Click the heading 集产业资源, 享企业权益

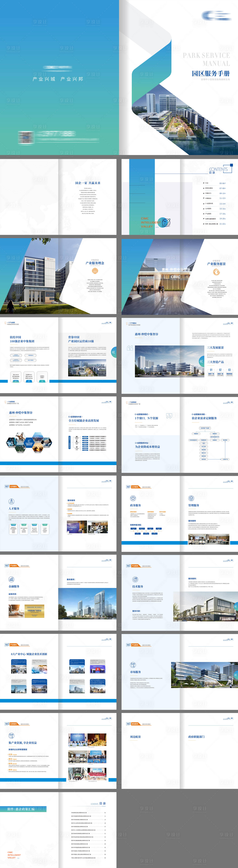23,743
